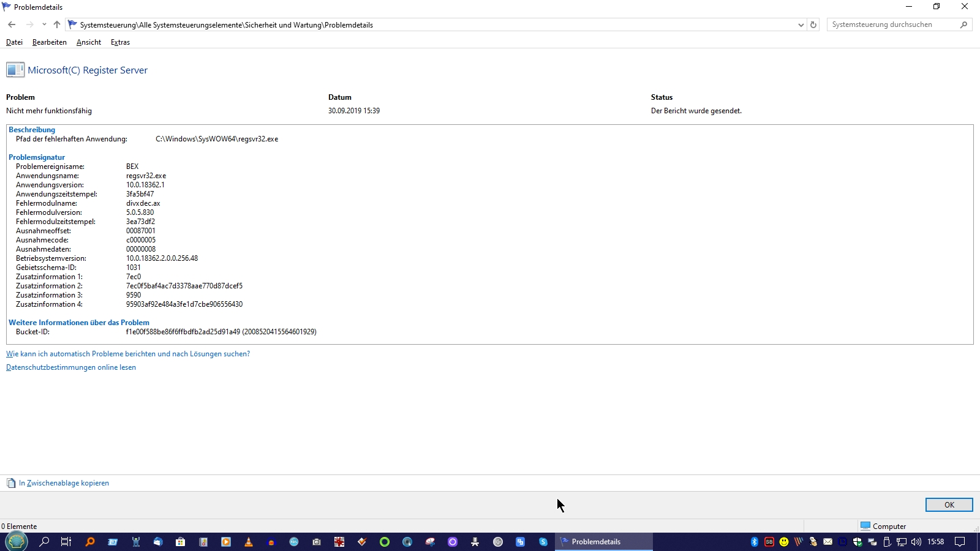Select the Datum value 30.09.2019 15:39
Viewport: 980px width, 551px height.
(354, 111)
